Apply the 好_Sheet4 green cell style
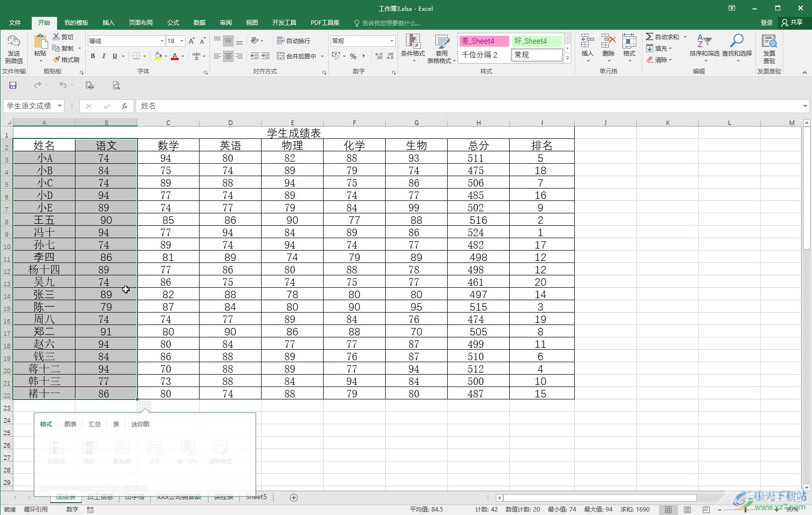 537,41
